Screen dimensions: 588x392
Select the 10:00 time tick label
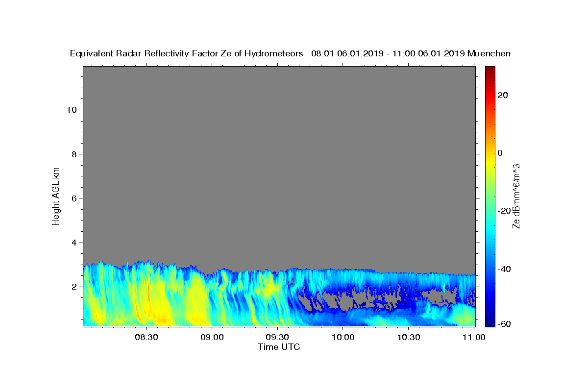343,337
